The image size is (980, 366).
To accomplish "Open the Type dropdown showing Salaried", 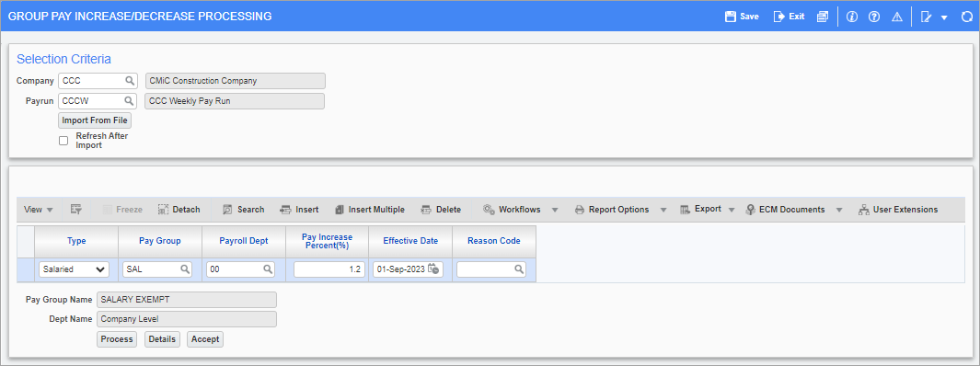I will [x=74, y=269].
